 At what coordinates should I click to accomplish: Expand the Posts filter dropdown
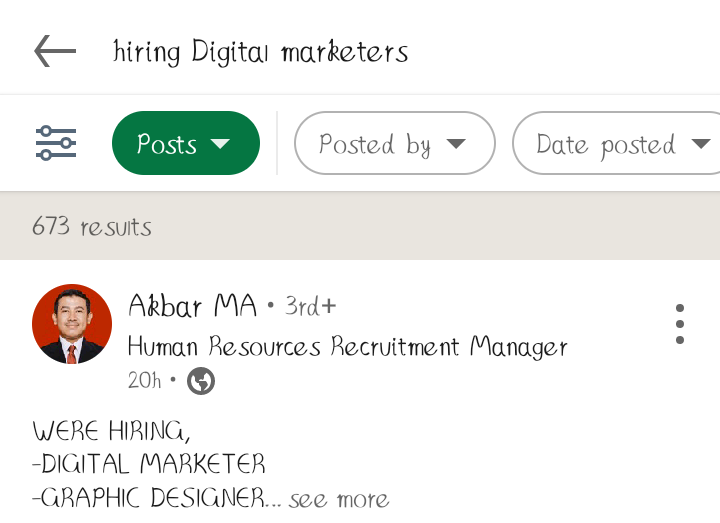(x=186, y=143)
